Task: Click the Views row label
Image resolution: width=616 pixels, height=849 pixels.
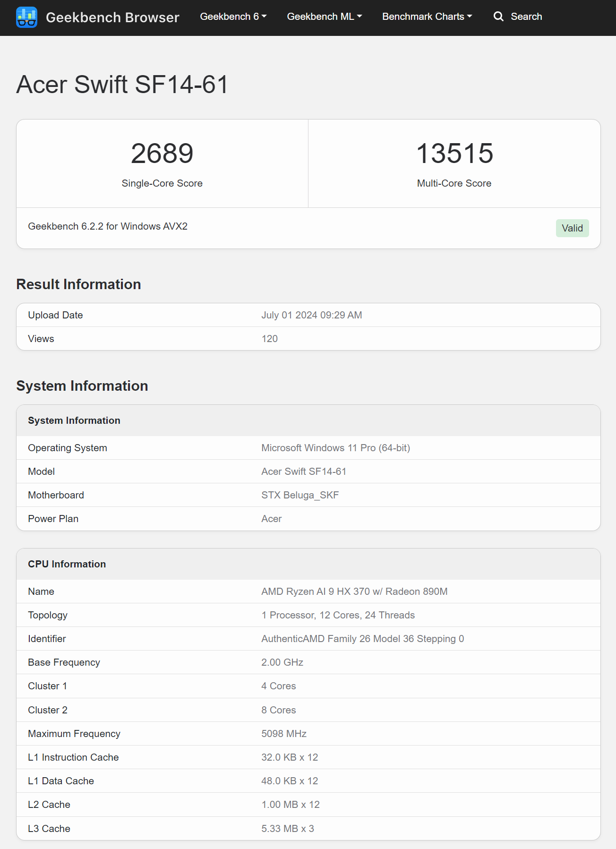Action: 41,339
